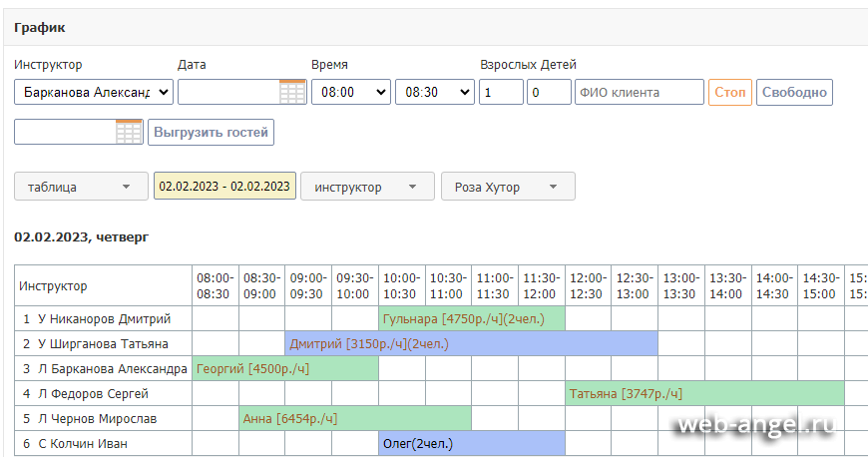Expand the 08:00 start time dropdown
Screen dimensions: 868x457
(350, 93)
